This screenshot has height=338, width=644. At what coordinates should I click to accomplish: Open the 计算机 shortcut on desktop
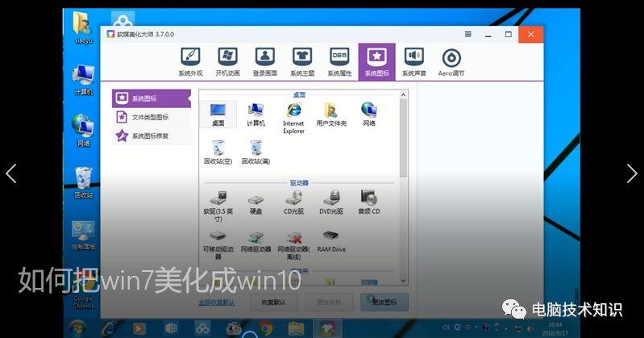(83, 80)
